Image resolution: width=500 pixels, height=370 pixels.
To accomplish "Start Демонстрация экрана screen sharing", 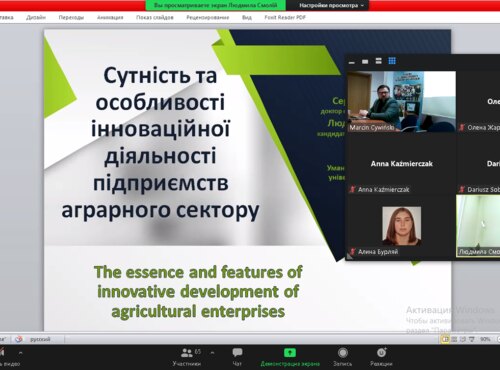I will [290, 357].
